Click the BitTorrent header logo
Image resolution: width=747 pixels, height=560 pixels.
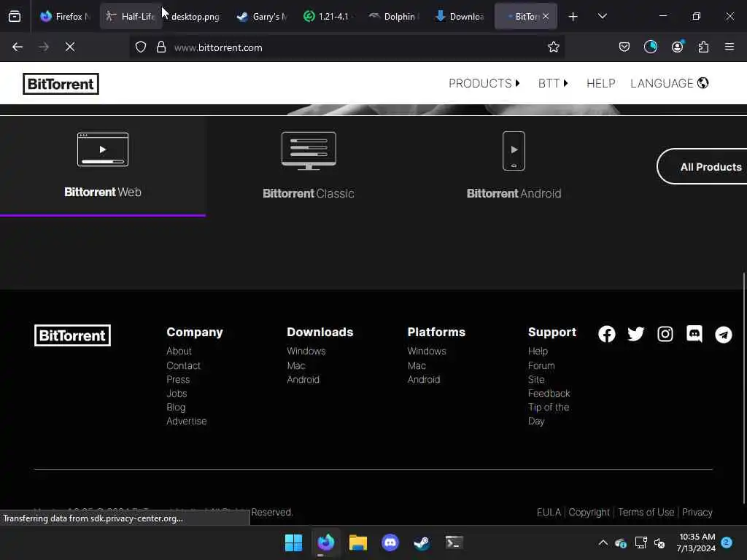(x=61, y=84)
